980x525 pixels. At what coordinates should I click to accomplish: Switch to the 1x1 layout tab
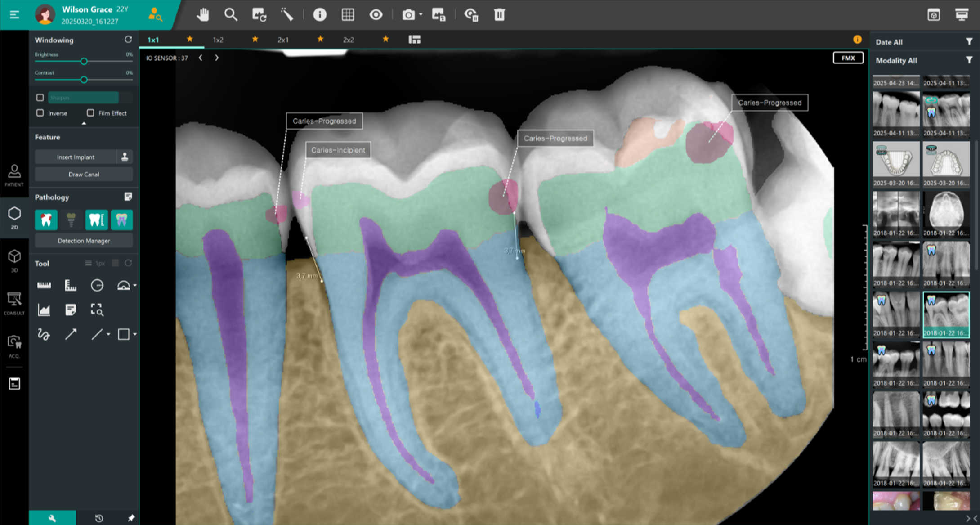point(153,40)
